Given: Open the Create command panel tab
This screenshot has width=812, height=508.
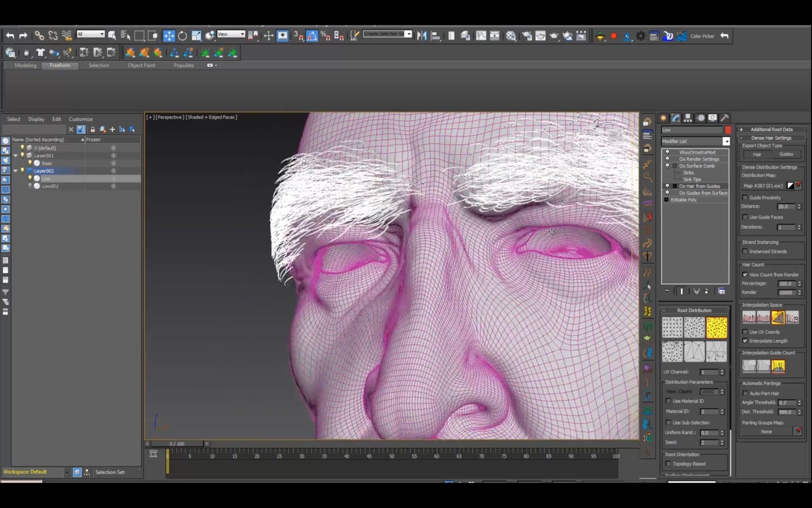Looking at the screenshot, I should click(663, 118).
